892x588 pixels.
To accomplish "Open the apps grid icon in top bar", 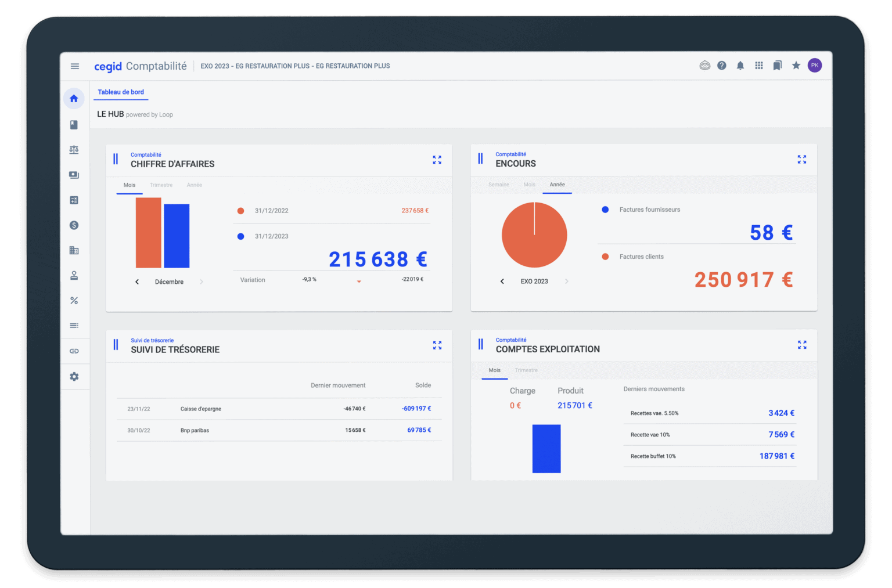I will click(758, 65).
